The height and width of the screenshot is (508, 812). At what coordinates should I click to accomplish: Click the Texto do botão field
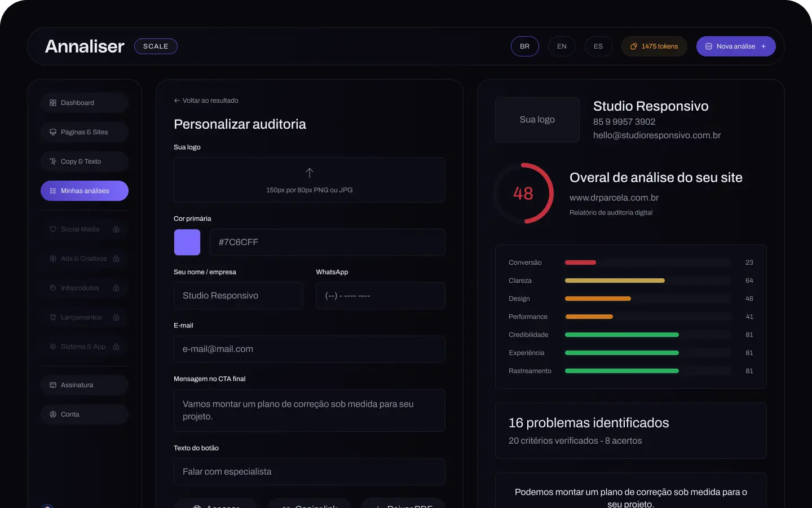310,472
